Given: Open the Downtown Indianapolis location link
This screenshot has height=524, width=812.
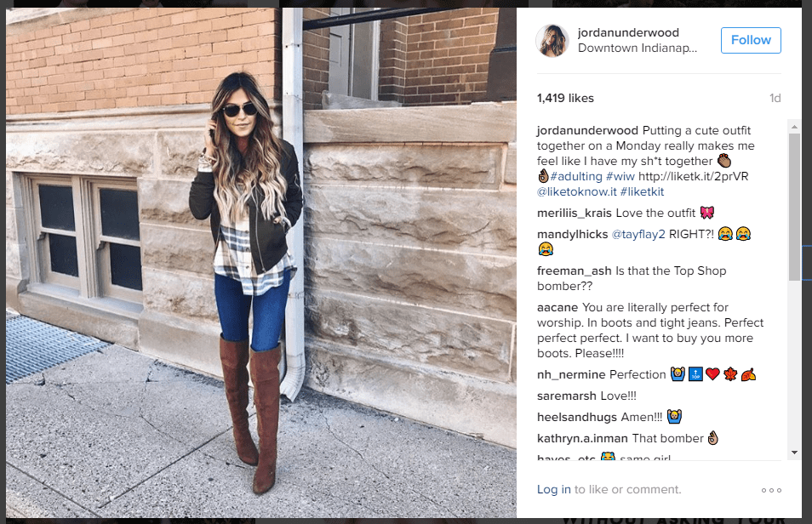Looking at the screenshot, I should point(638,48).
